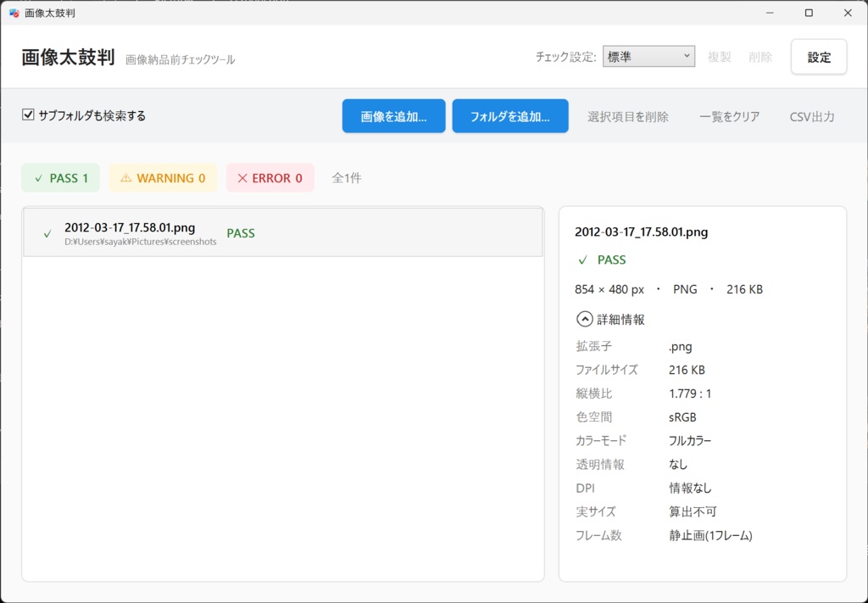Click the 216 KB value beside ファイルサイズ
The height and width of the screenshot is (603, 868).
tap(687, 370)
